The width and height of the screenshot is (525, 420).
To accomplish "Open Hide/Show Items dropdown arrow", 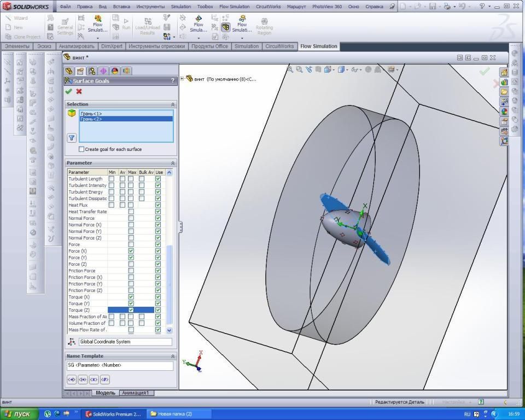I will (360, 70).
